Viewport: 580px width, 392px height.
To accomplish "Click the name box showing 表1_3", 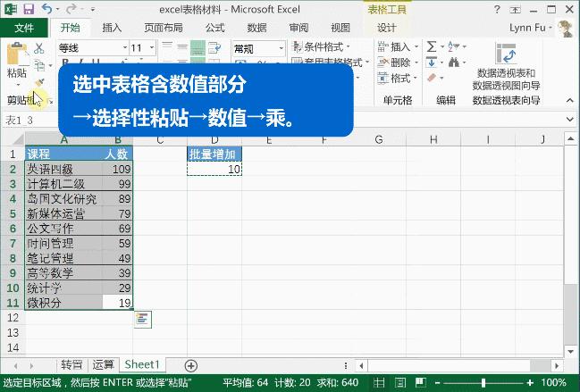I will coord(29,120).
